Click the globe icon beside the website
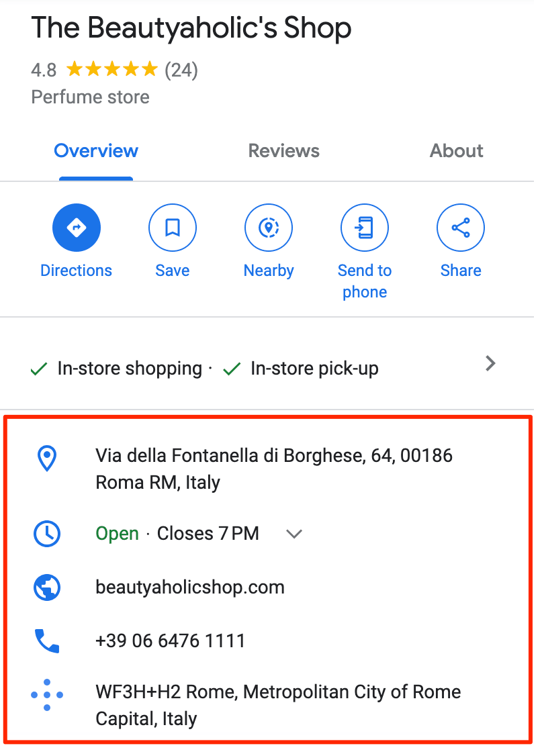 46,587
